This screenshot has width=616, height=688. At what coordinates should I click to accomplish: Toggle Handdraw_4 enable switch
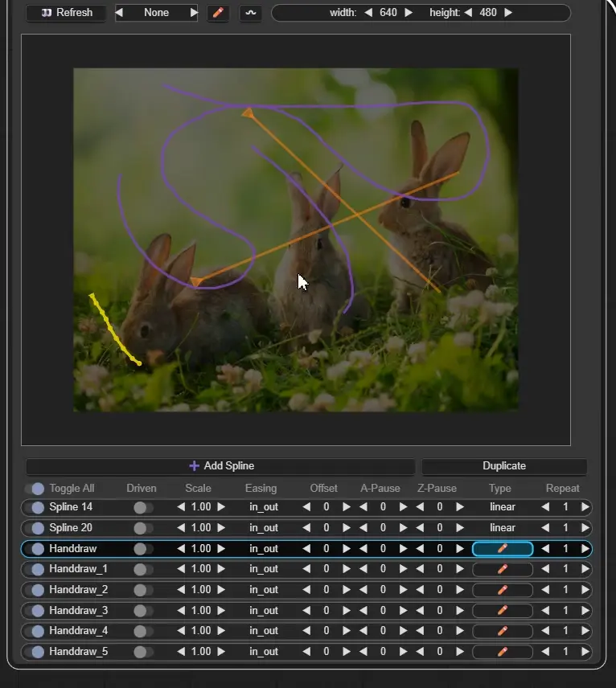35,631
